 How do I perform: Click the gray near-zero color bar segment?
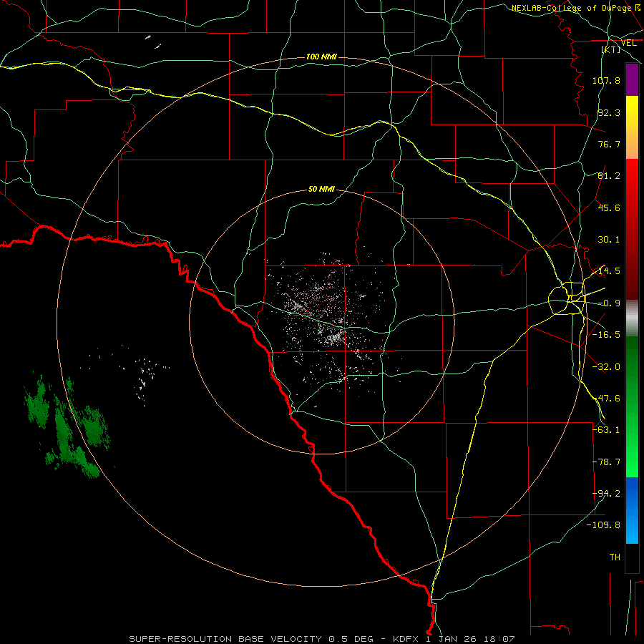(632, 318)
